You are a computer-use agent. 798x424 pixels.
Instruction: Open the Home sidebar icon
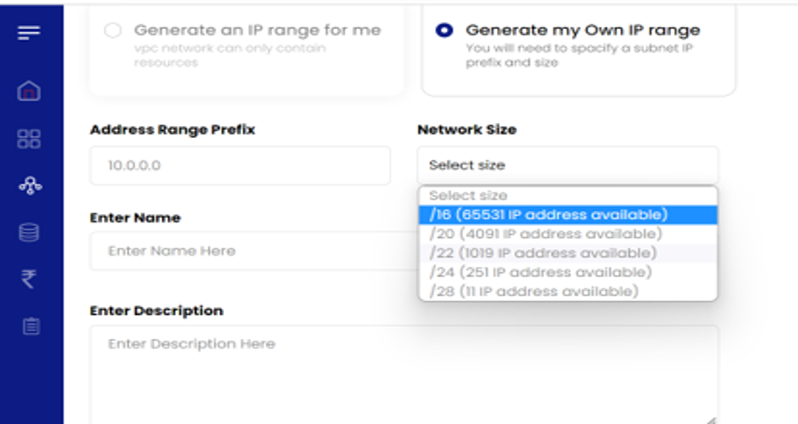coord(30,92)
